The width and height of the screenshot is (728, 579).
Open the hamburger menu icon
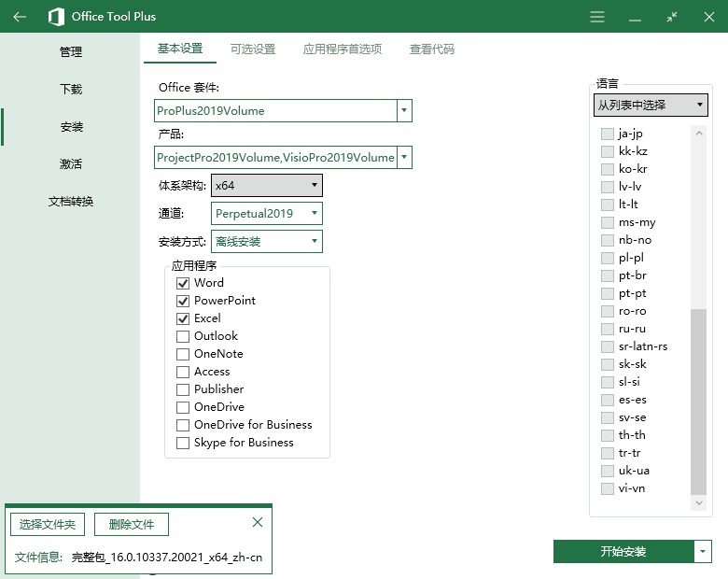point(597,17)
